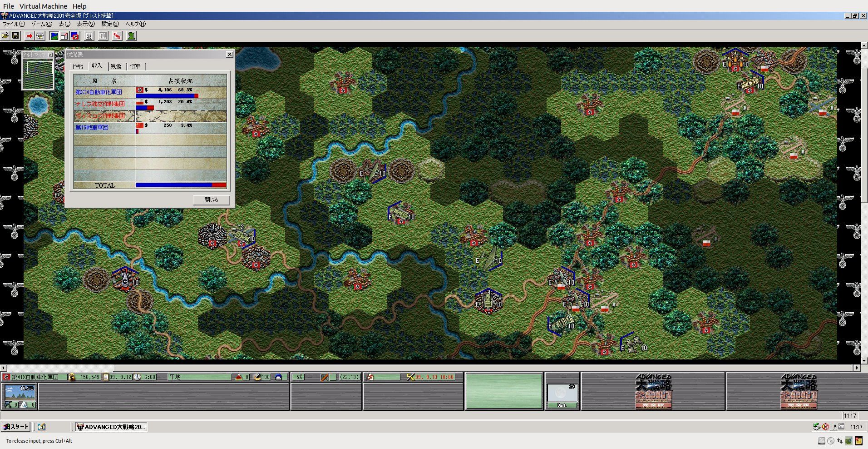The width and height of the screenshot is (868, 449).
Task: Open the ヘルプ(H) menu
Action: (135, 24)
